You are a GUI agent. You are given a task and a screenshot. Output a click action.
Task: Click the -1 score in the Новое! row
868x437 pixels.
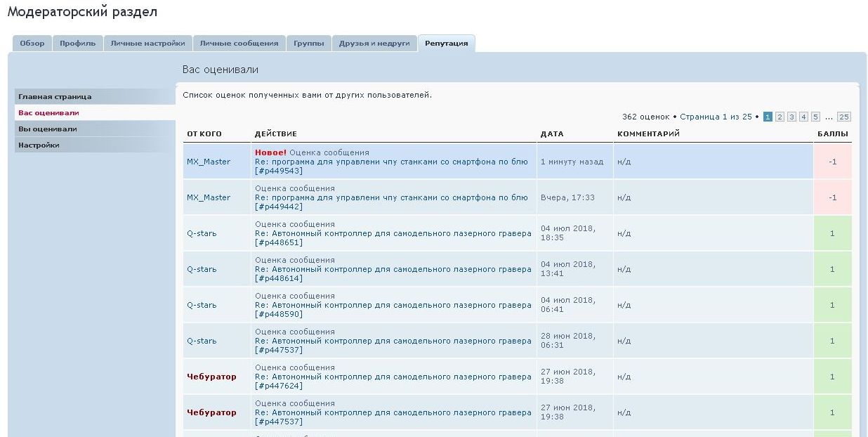pyautogui.click(x=832, y=162)
